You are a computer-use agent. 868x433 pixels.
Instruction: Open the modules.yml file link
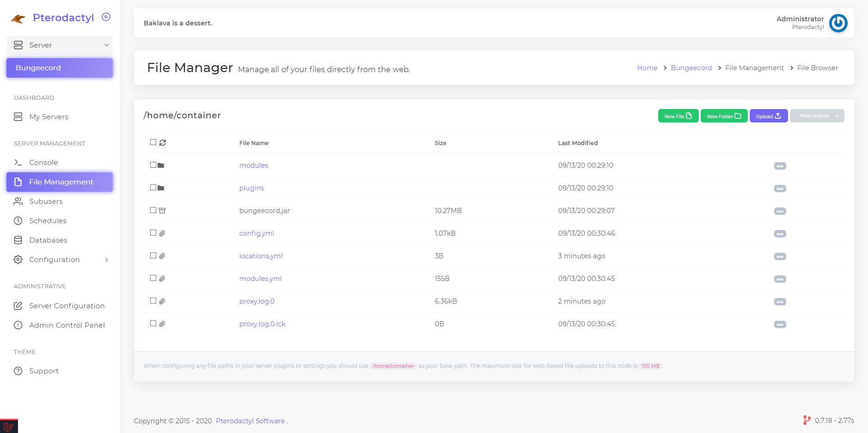point(260,279)
